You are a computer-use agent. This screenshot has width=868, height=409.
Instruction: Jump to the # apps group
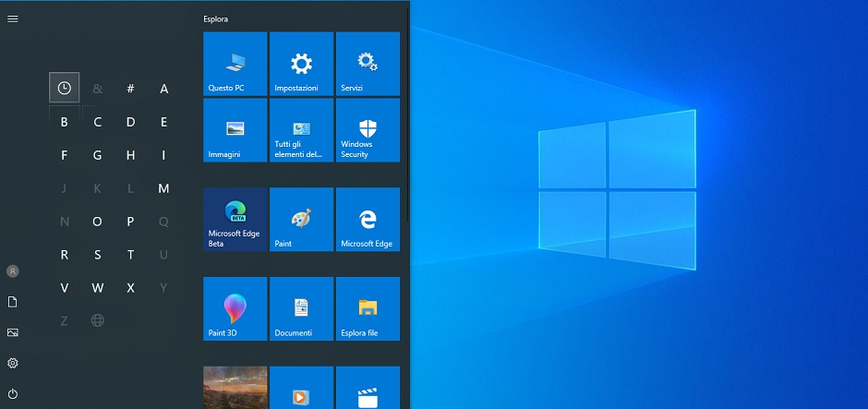click(130, 88)
